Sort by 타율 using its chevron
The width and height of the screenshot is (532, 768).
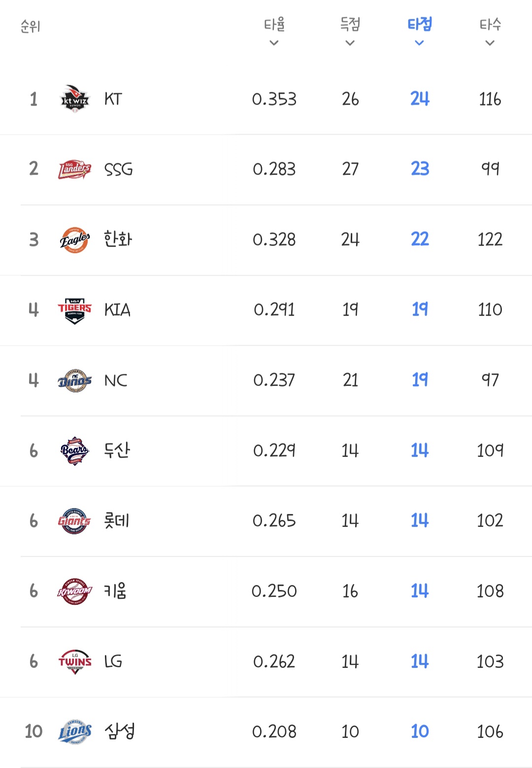point(274,43)
